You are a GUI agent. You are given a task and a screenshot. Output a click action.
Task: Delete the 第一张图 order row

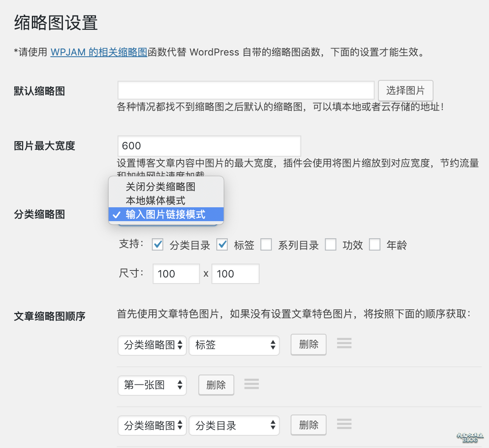[216, 385]
